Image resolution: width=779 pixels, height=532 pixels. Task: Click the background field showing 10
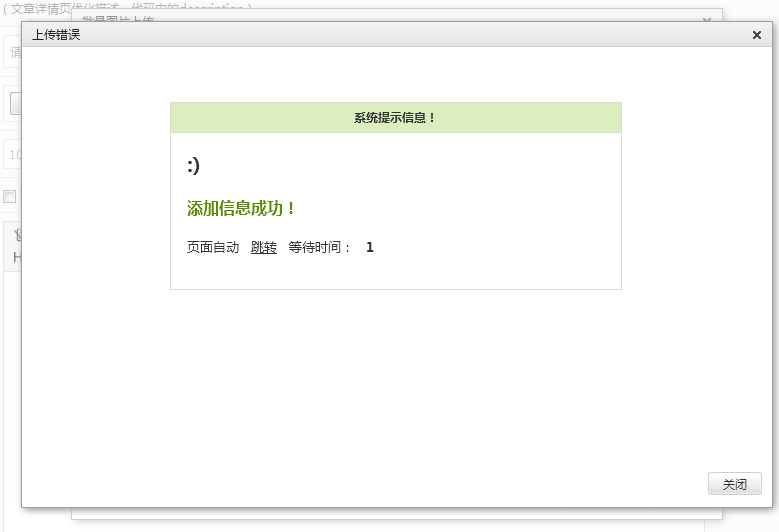[12, 155]
